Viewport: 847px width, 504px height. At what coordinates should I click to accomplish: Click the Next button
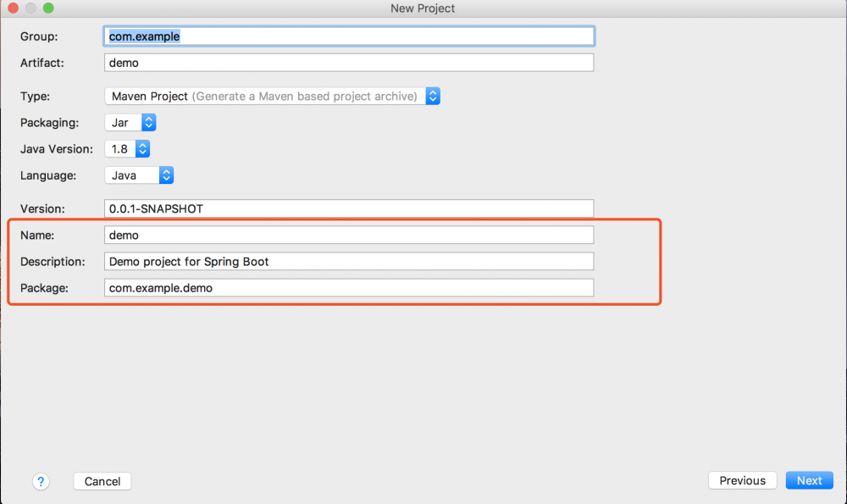tap(809, 480)
